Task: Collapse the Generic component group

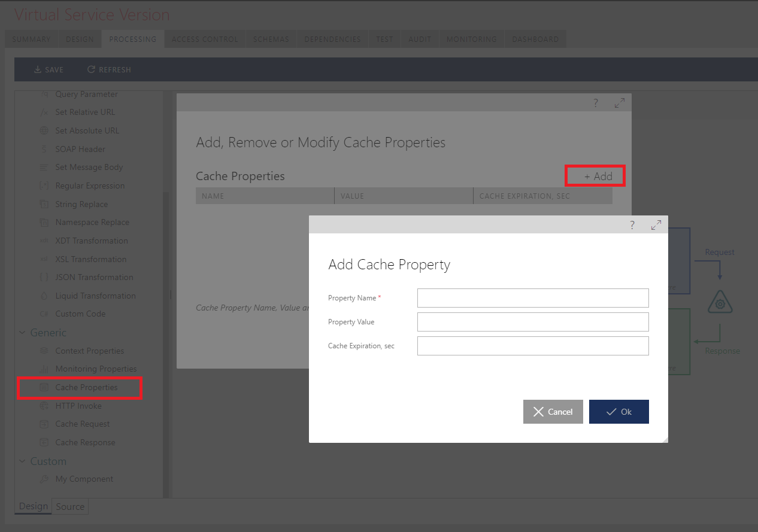Action: pos(22,332)
